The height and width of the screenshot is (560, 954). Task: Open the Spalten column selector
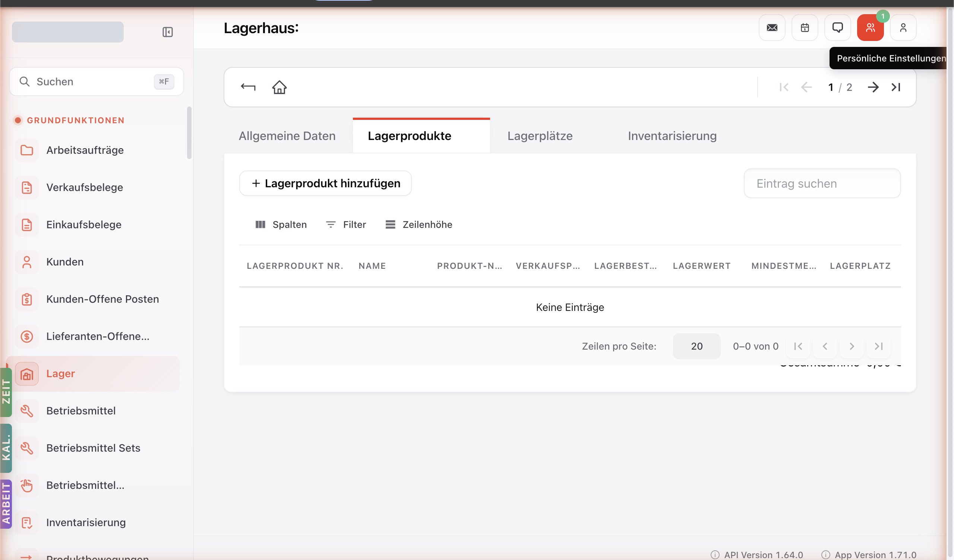coord(281,225)
